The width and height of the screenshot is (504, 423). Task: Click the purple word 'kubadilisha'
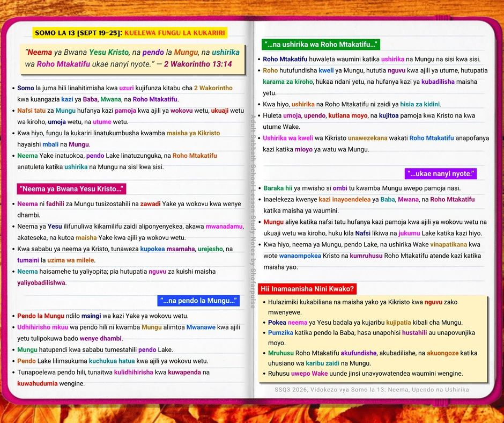click(438, 82)
